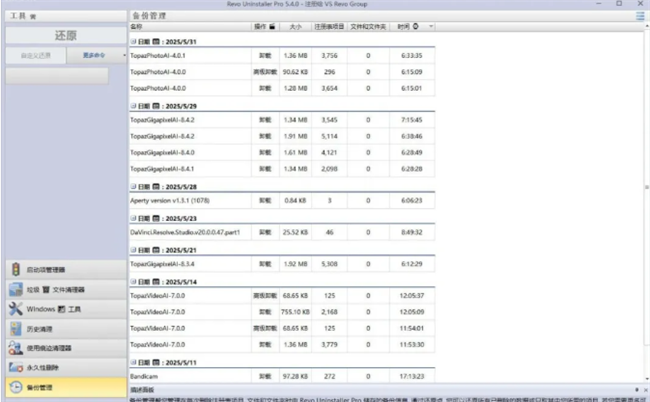Click the Tools (工具) panel header
650x402 pixels.
tap(66, 16)
